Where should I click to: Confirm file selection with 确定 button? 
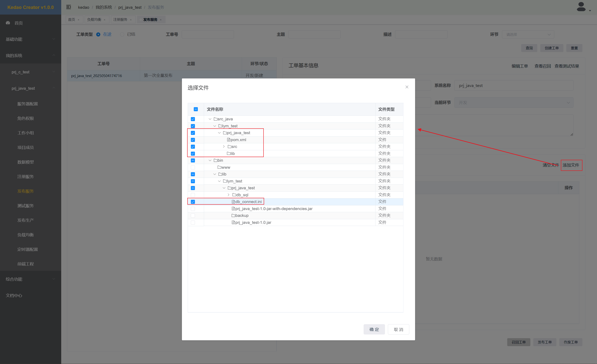pos(374,329)
